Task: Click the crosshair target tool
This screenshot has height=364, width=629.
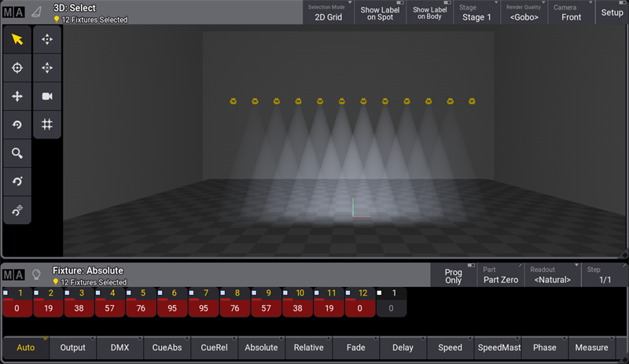Action: pyautogui.click(x=17, y=68)
